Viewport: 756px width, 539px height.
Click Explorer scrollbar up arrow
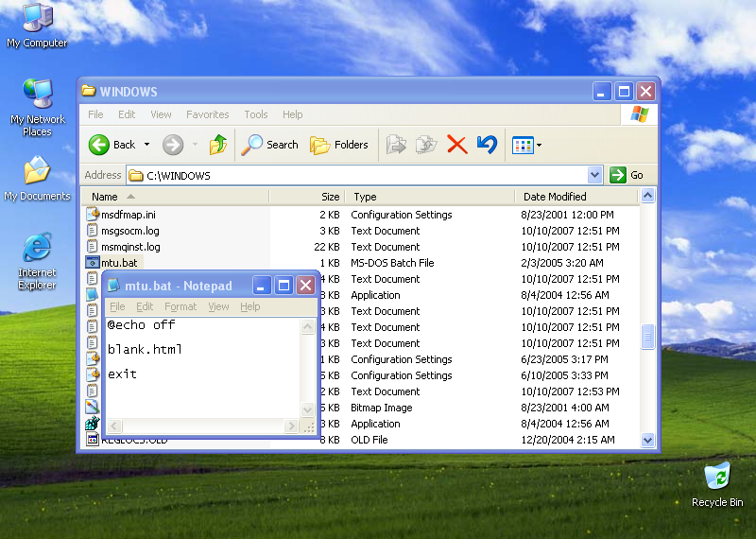tap(647, 196)
